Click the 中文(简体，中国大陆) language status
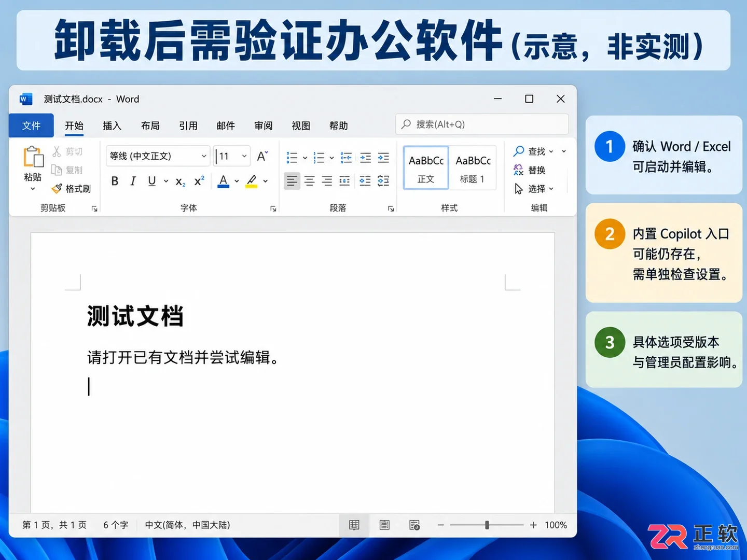 [188, 525]
